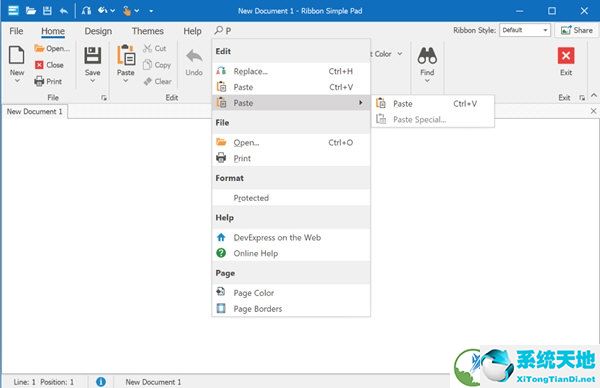The image size is (600, 388).
Task: Switch to the Home ribbon tab
Action: click(53, 31)
